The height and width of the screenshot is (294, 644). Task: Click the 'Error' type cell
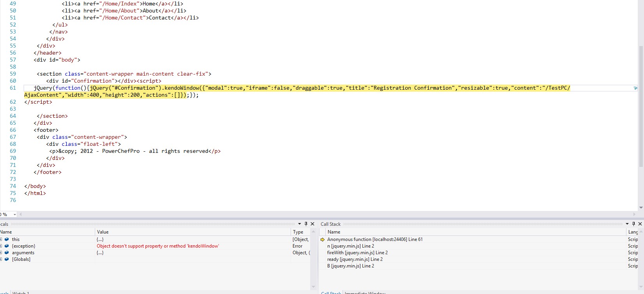[x=298, y=246]
